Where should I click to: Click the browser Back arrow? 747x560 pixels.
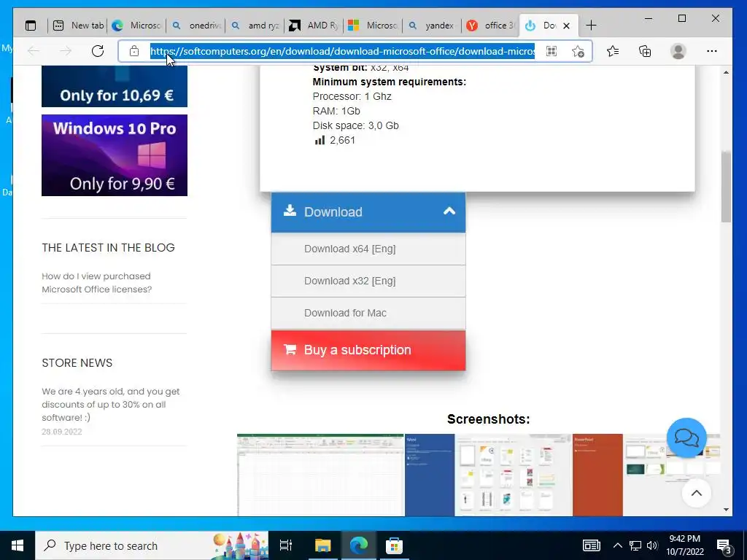pyautogui.click(x=34, y=51)
